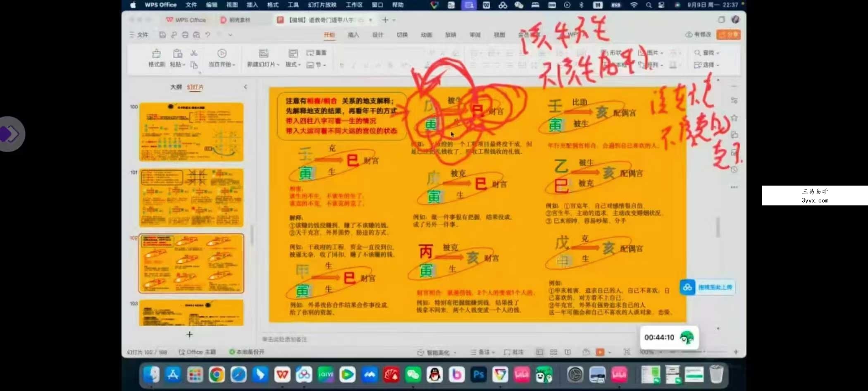Click the Cut scissors icon
The image size is (868, 391).
(x=194, y=53)
